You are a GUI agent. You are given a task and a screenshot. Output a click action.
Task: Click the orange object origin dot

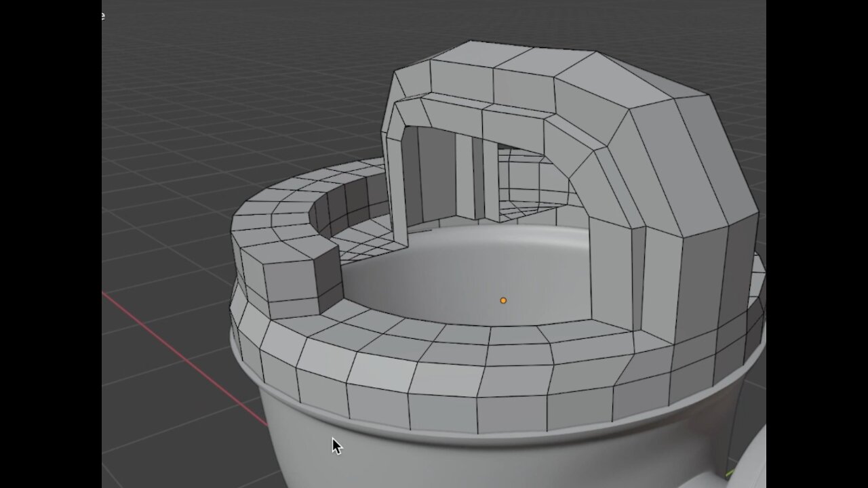tap(503, 300)
